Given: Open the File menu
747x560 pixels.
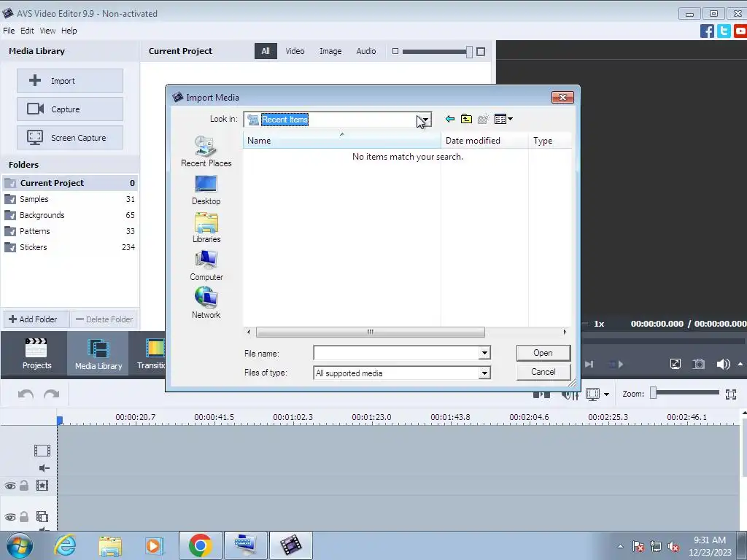Looking at the screenshot, I should [x=9, y=31].
